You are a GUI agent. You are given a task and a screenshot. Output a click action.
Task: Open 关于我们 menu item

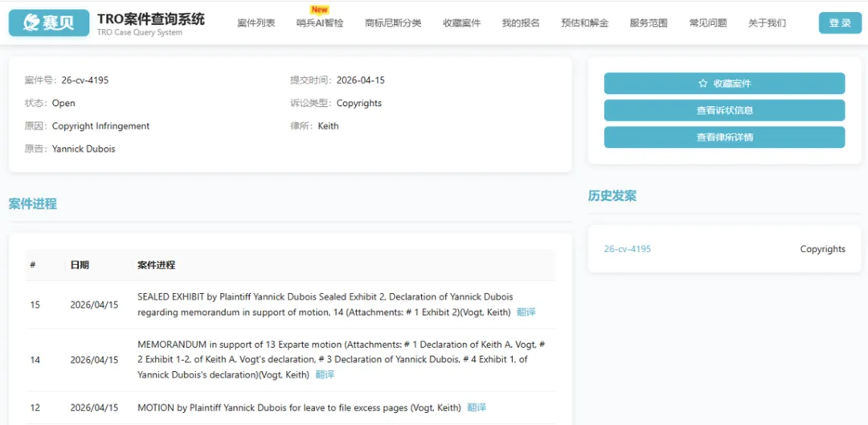coord(767,23)
